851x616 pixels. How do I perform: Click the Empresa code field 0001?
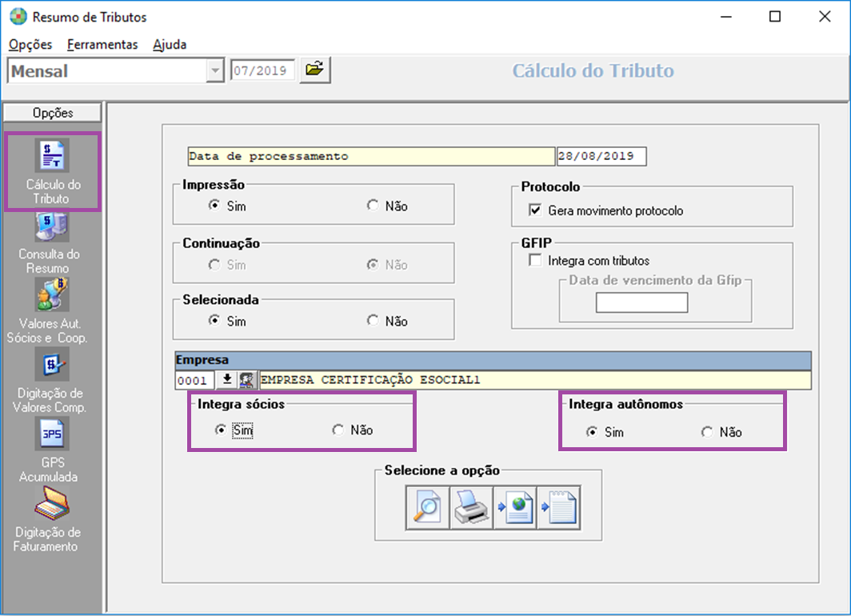195,381
